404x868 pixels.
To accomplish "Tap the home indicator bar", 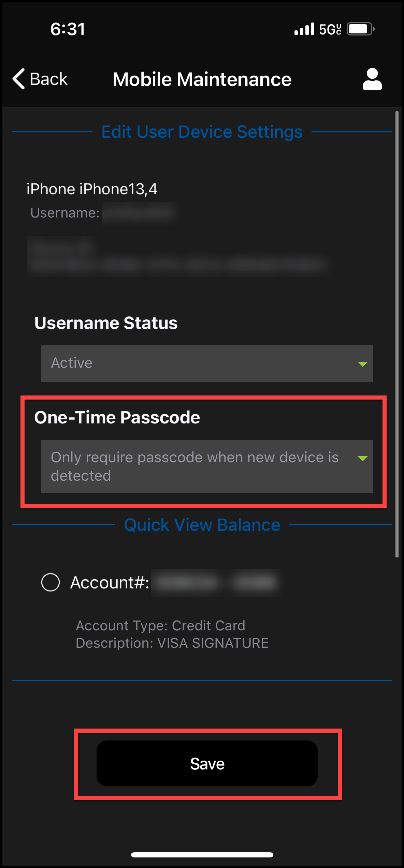I will [202, 855].
